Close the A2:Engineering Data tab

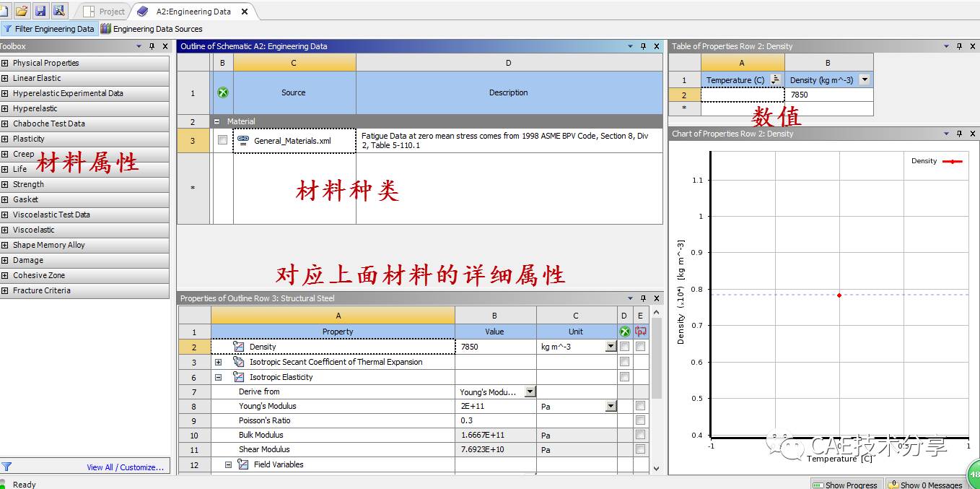click(245, 12)
